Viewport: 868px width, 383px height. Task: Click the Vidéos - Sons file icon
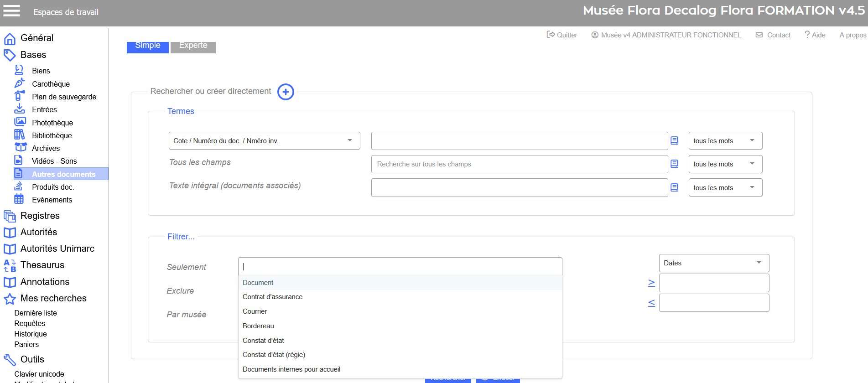pos(18,160)
